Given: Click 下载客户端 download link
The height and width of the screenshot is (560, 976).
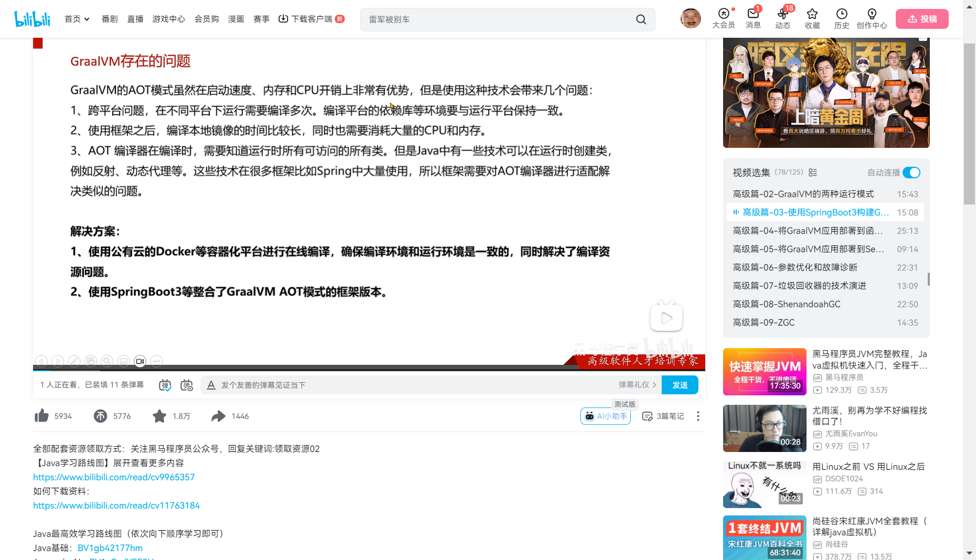Looking at the screenshot, I should pos(311,19).
